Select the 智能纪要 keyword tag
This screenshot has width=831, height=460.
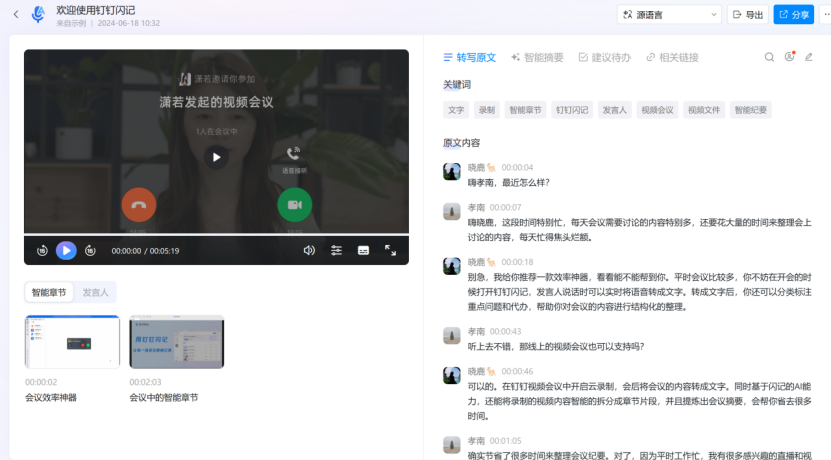[750, 110]
